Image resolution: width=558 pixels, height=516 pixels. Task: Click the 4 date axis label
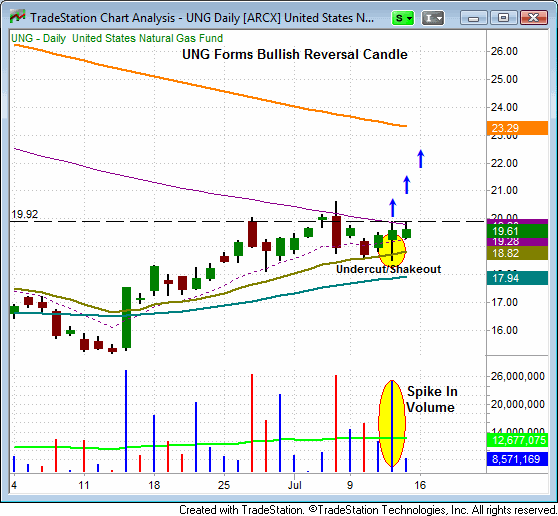[x=14, y=485]
